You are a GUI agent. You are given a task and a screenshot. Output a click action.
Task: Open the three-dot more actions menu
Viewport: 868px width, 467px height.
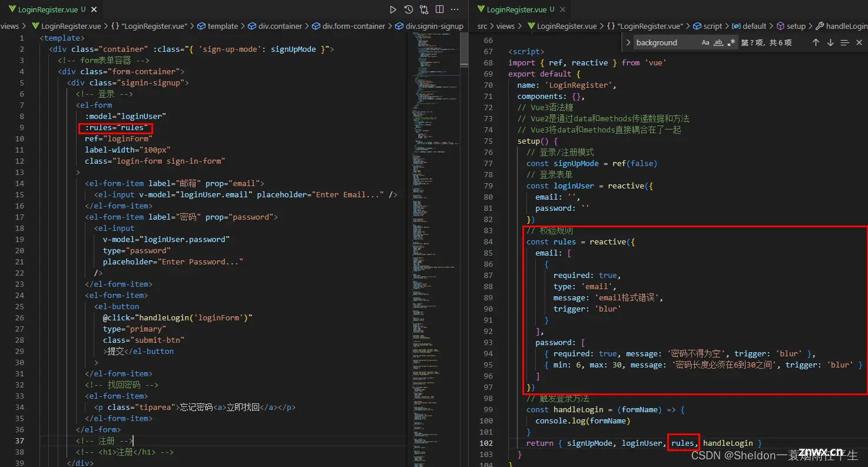click(x=455, y=9)
